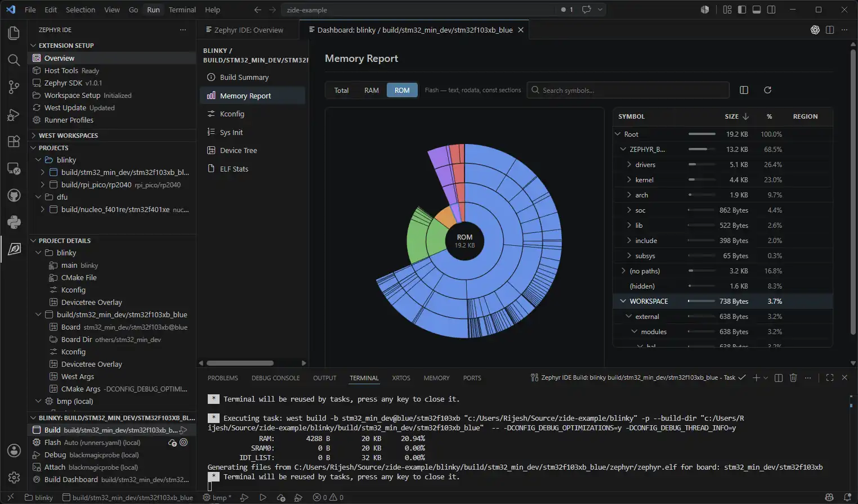Open editor More Actions menu
The image size is (858, 504).
(844, 30)
